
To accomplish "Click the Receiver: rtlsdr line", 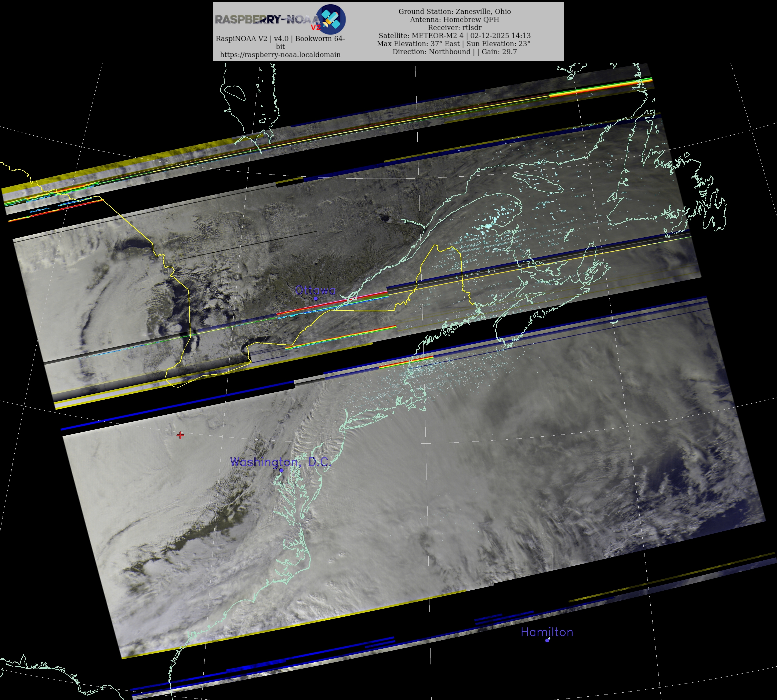I will (454, 28).
